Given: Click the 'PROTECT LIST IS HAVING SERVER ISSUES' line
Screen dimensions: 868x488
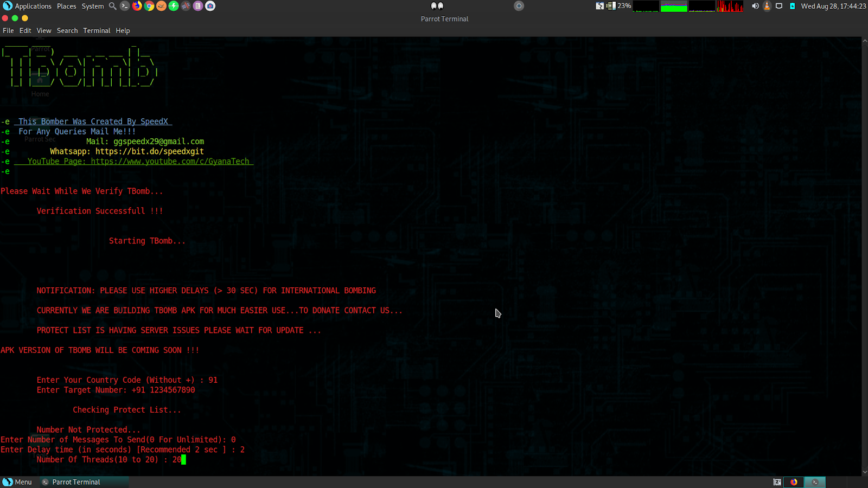Looking at the screenshot, I should coord(179,330).
